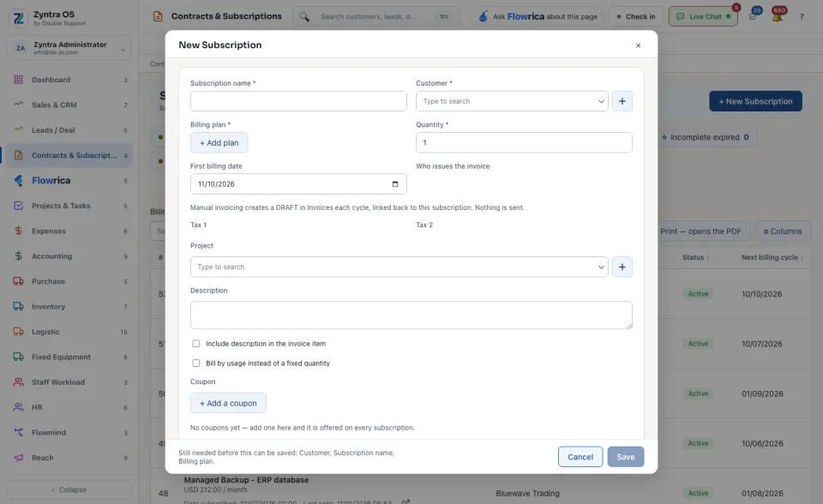Open the Zyntra Administrator account menu

(x=69, y=48)
